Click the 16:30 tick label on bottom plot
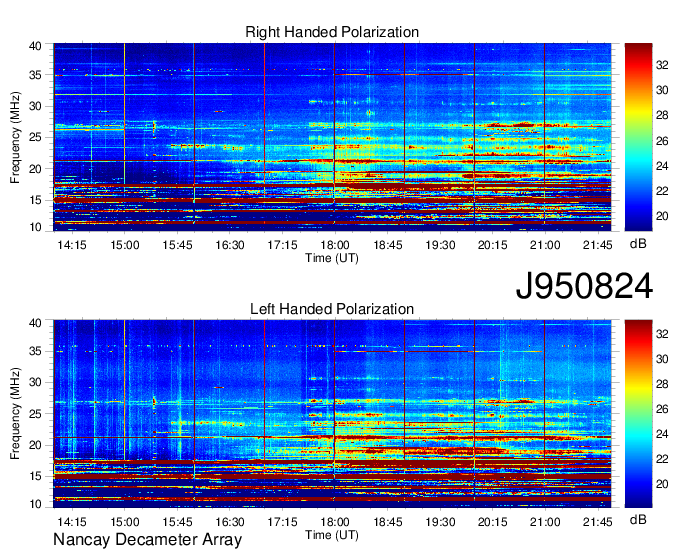This screenshot has width=680, height=552. 230,522
